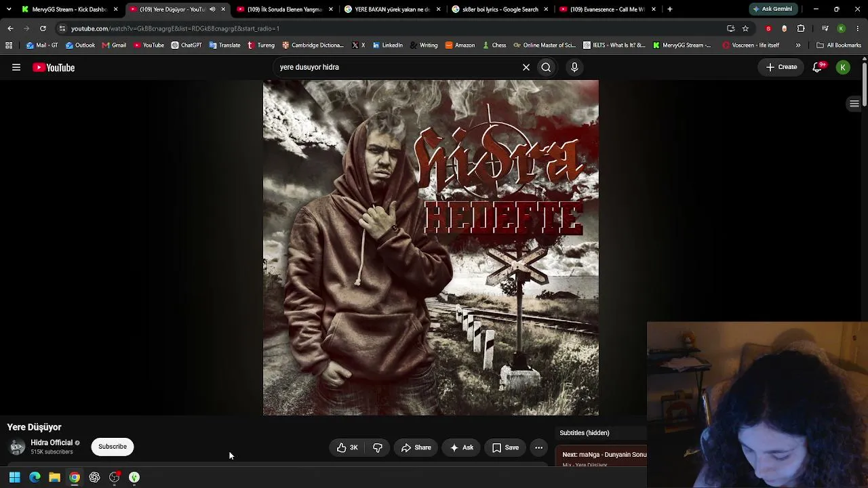Bookmark this page with star icon
This screenshot has height=488, width=868.
pyautogui.click(x=745, y=28)
